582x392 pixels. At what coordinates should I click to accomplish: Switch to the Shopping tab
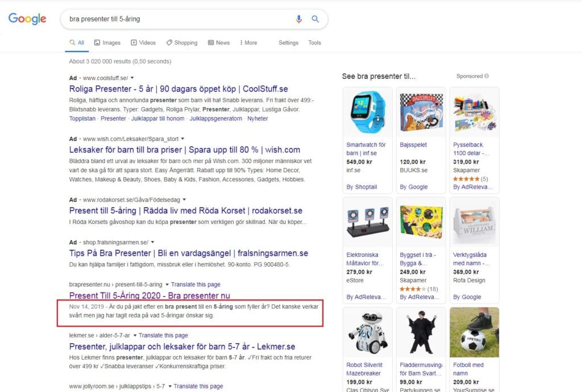182,43
